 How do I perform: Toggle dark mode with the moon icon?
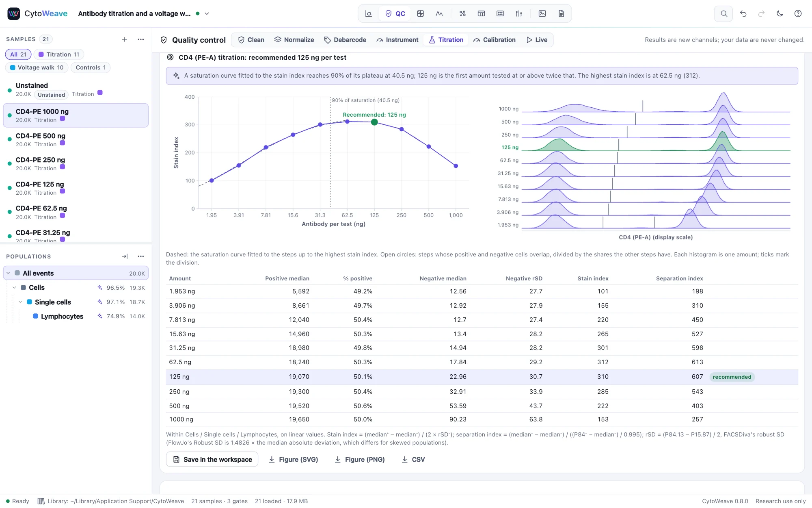[x=780, y=13]
